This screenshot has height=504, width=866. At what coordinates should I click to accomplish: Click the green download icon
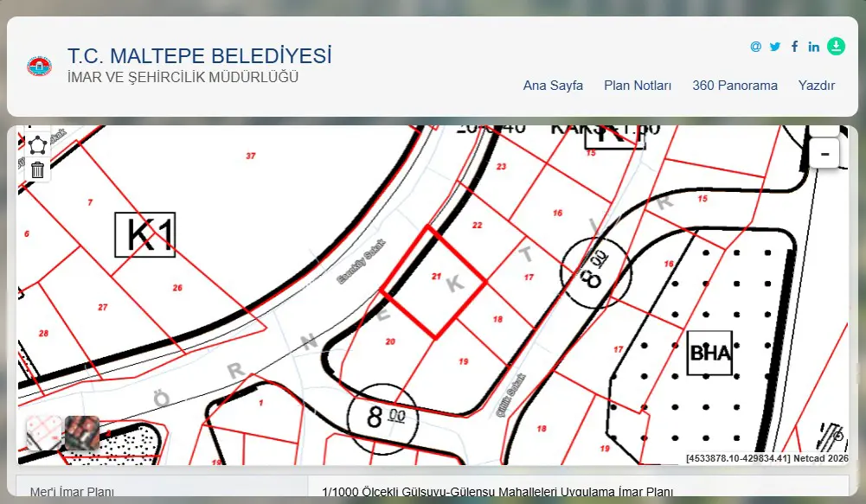tap(837, 46)
